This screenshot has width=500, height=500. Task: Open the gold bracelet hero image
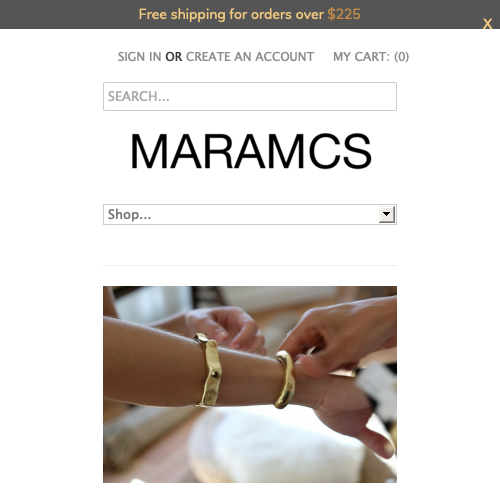pos(250,384)
